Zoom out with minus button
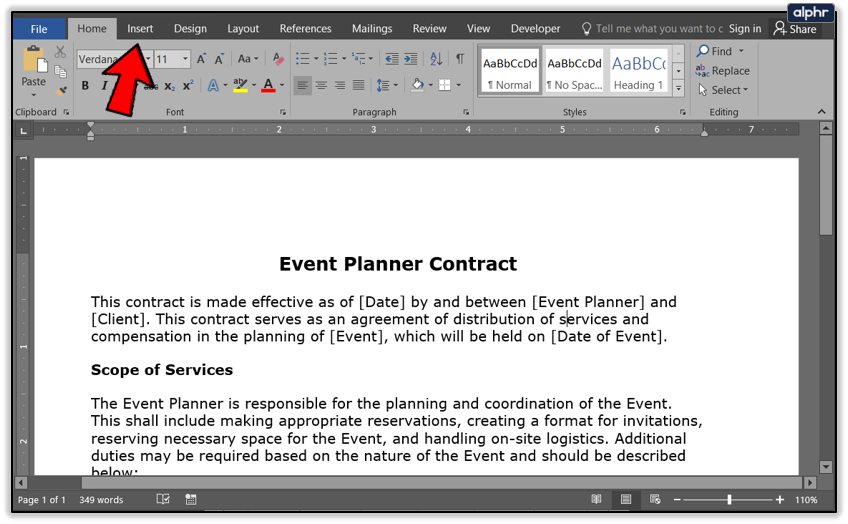The height and width of the screenshot is (524, 848). click(x=677, y=500)
